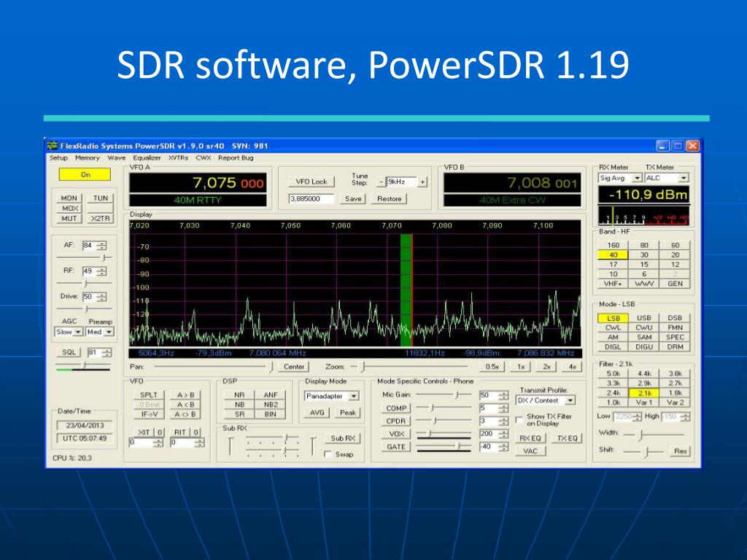This screenshot has width=747, height=560.
Task: Select AM mode
Action: tap(613, 337)
